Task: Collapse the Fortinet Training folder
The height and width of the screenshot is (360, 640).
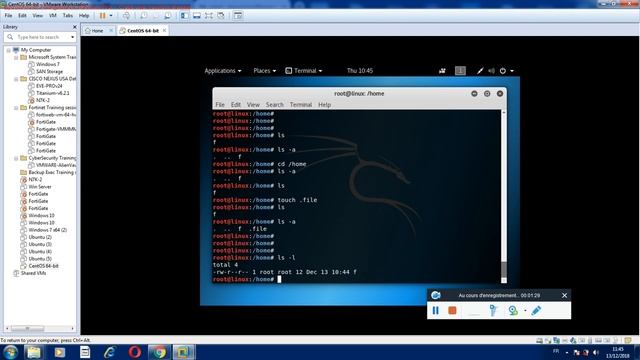Action: [x=16, y=108]
